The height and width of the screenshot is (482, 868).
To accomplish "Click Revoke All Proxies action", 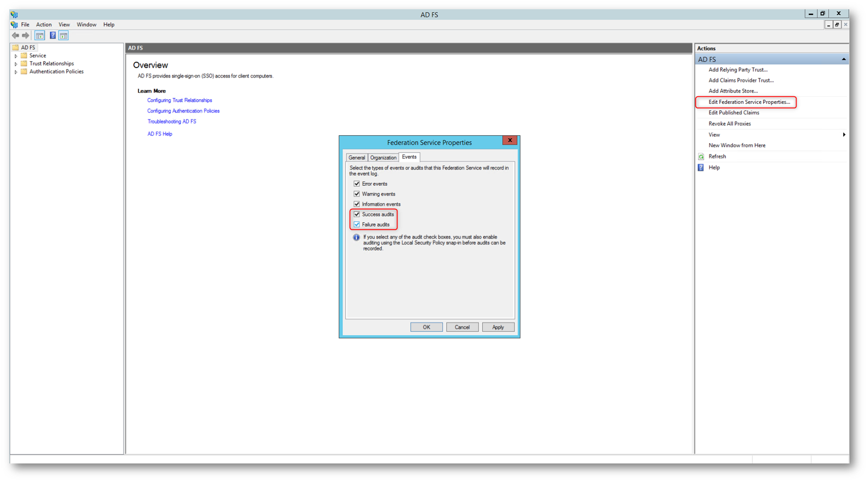I will (729, 124).
